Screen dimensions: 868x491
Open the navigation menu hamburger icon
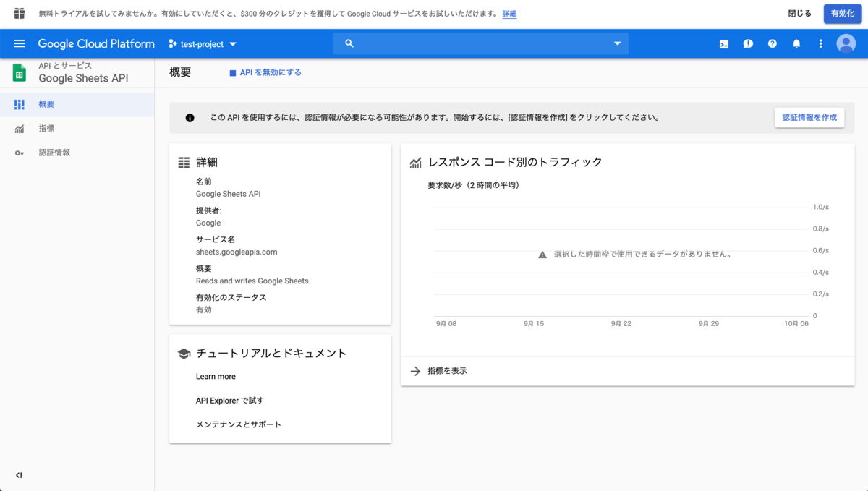pyautogui.click(x=20, y=43)
